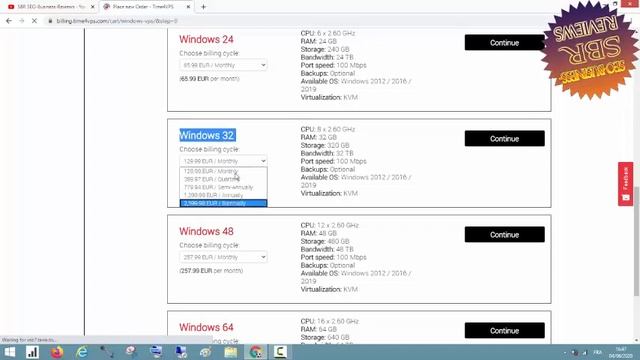Click the browser back arrow
640x360 pixels.
pos(9,21)
